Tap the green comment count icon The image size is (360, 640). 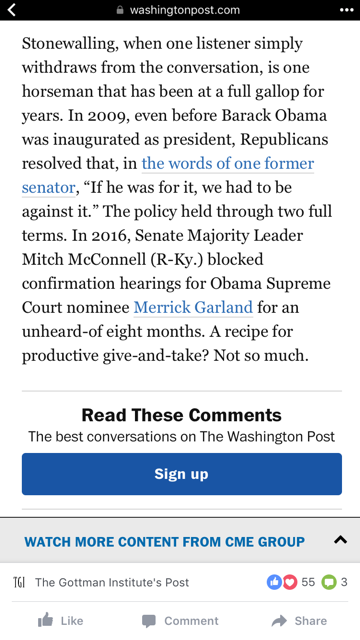click(329, 582)
